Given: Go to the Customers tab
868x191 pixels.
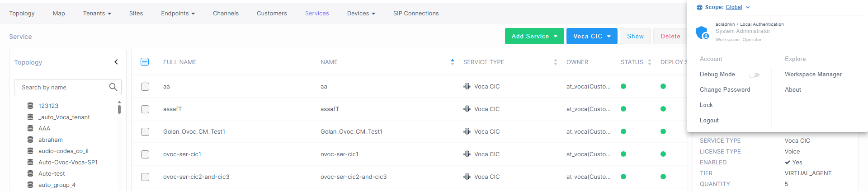Looking at the screenshot, I should coord(272,13).
